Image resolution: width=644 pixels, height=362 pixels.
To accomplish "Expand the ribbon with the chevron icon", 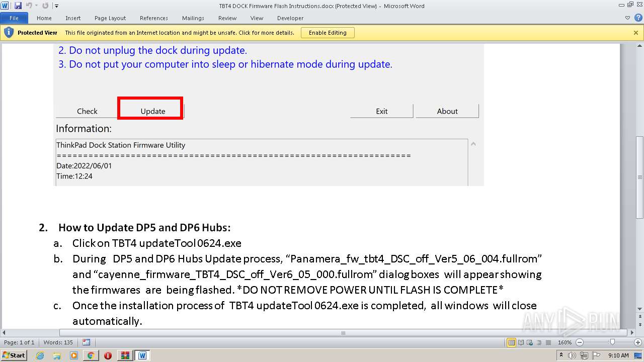I will click(627, 18).
